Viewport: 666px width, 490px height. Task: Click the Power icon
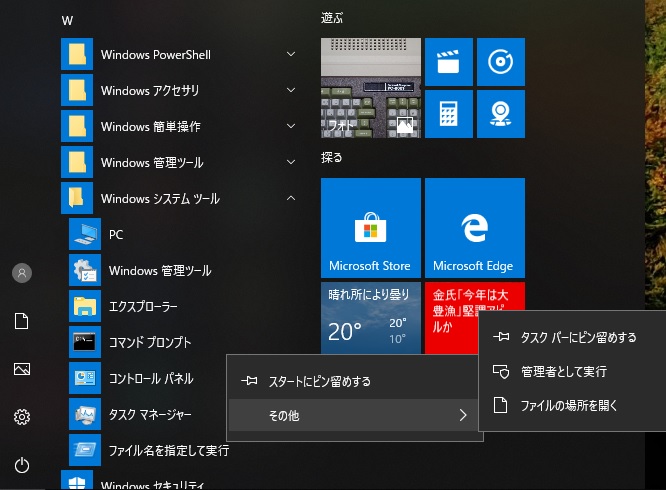coord(22,465)
